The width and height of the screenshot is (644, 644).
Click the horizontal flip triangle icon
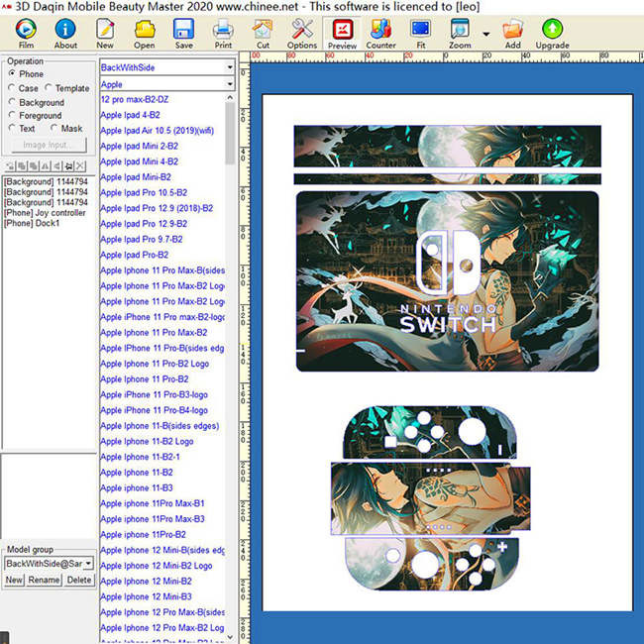coord(46,165)
